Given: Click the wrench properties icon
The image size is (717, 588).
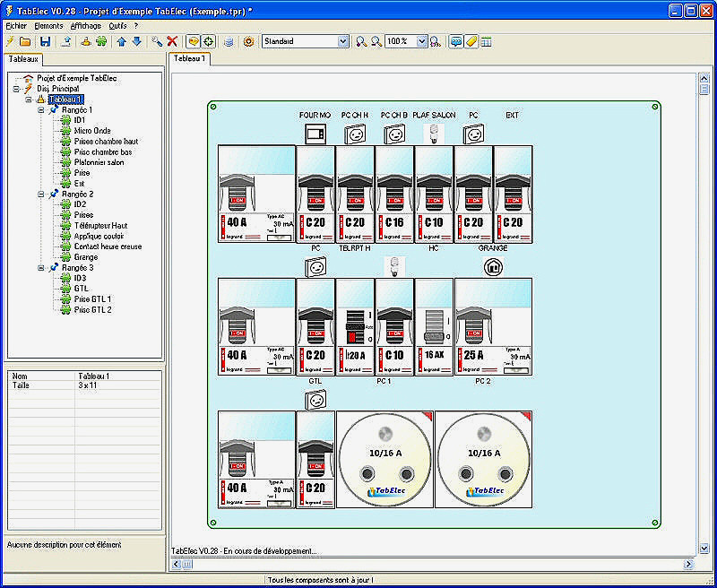Looking at the screenshot, I should click(157, 41).
